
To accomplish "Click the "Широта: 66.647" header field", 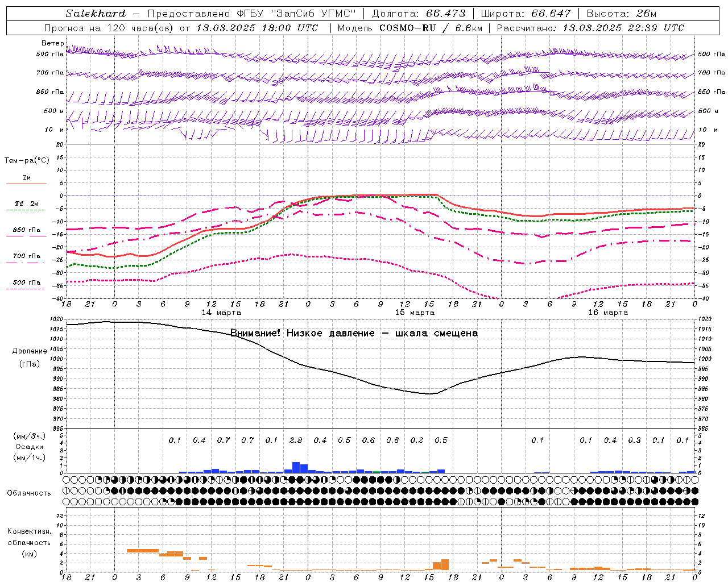I will (x=526, y=14).
